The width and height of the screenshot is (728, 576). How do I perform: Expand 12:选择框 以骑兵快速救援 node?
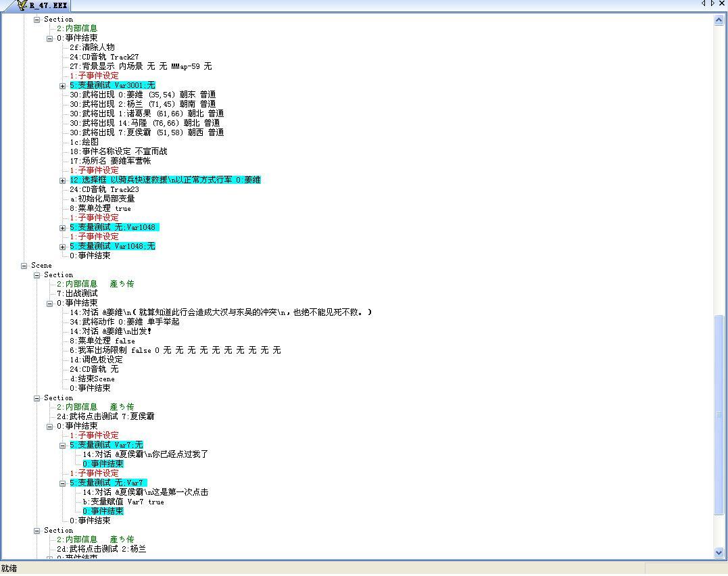(63, 181)
